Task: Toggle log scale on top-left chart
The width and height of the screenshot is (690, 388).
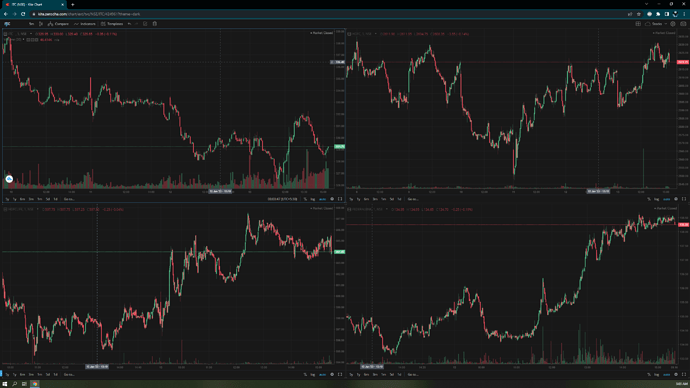Action: (x=313, y=199)
